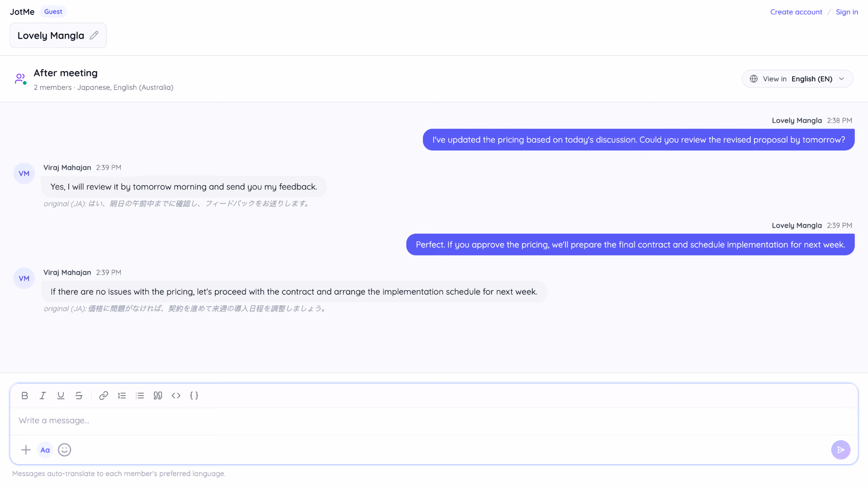Edit the name Lovely Mangla with pencil icon
The image size is (868, 488).
pyautogui.click(x=94, y=35)
